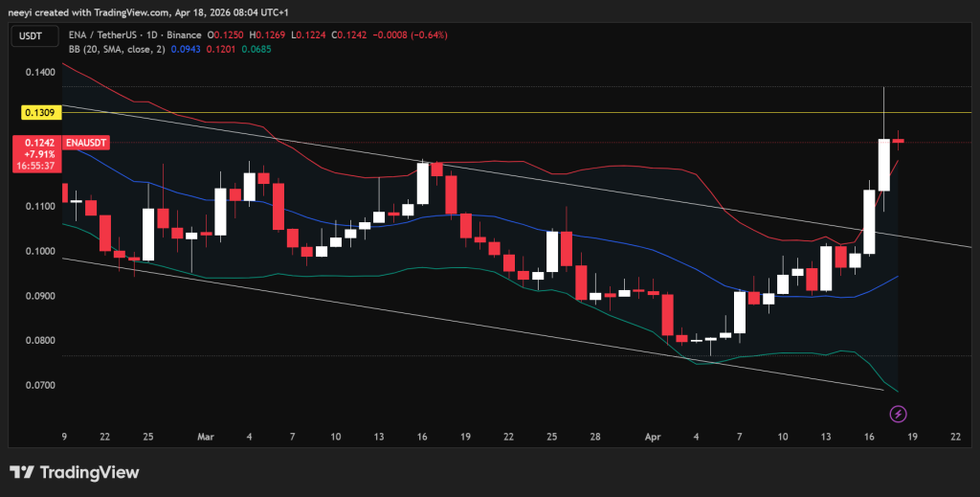Click the 0.0700 price axis label

tap(39, 385)
